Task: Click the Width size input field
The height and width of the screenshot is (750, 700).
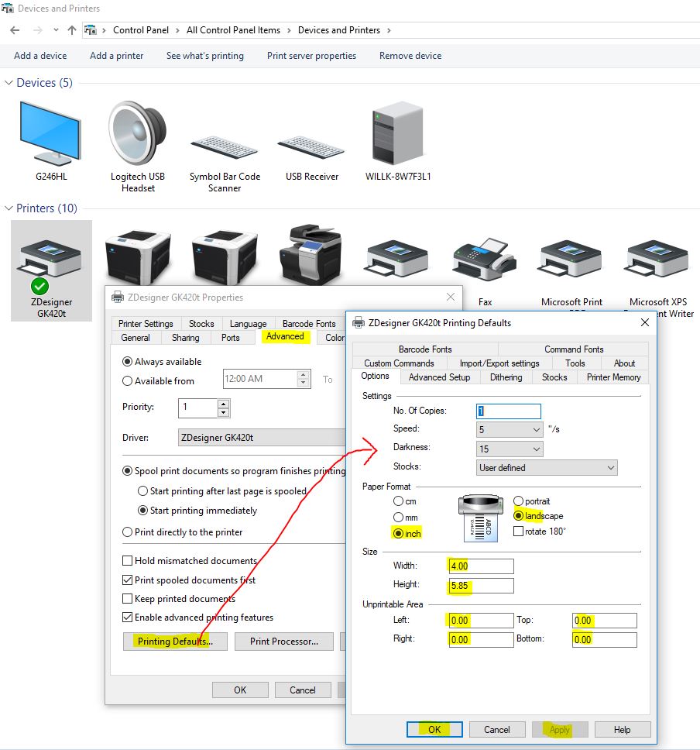Action: [x=480, y=566]
